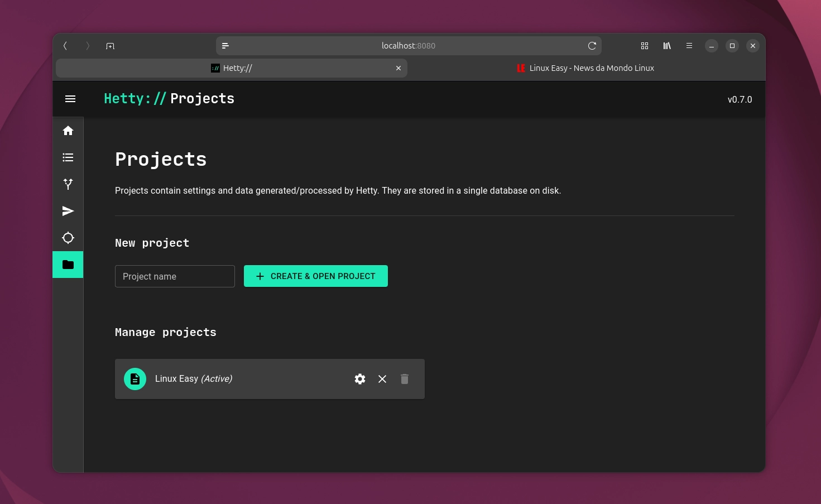Open settings for Linux Easy project

tap(360, 379)
